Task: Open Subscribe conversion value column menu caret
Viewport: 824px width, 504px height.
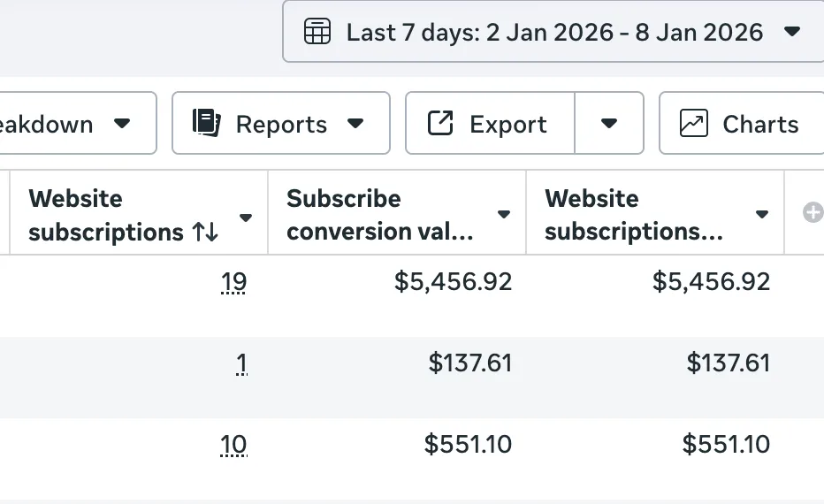Action: tap(504, 215)
